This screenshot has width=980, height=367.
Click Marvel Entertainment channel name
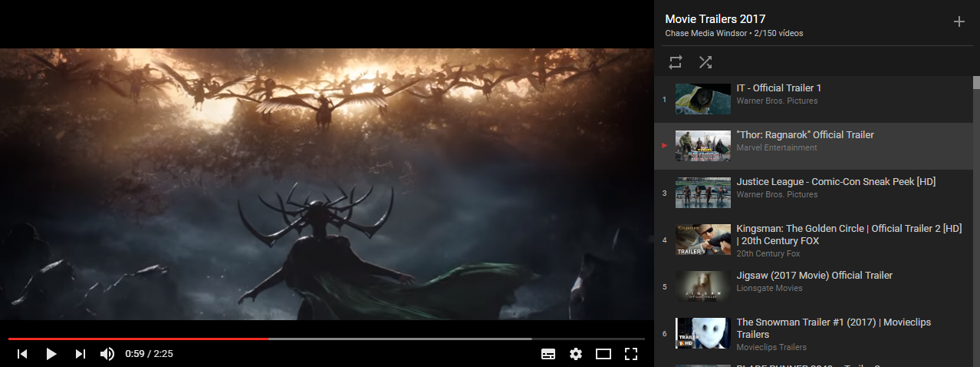(x=777, y=148)
